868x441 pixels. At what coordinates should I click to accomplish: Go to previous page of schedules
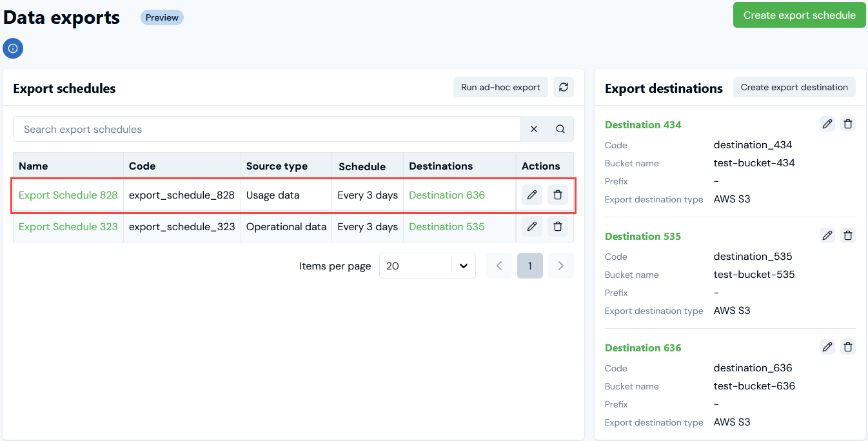499,266
